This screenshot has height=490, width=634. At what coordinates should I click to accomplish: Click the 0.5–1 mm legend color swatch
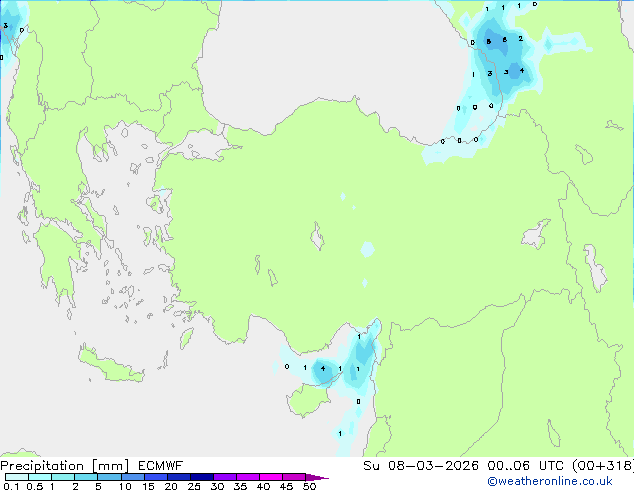click(40, 477)
